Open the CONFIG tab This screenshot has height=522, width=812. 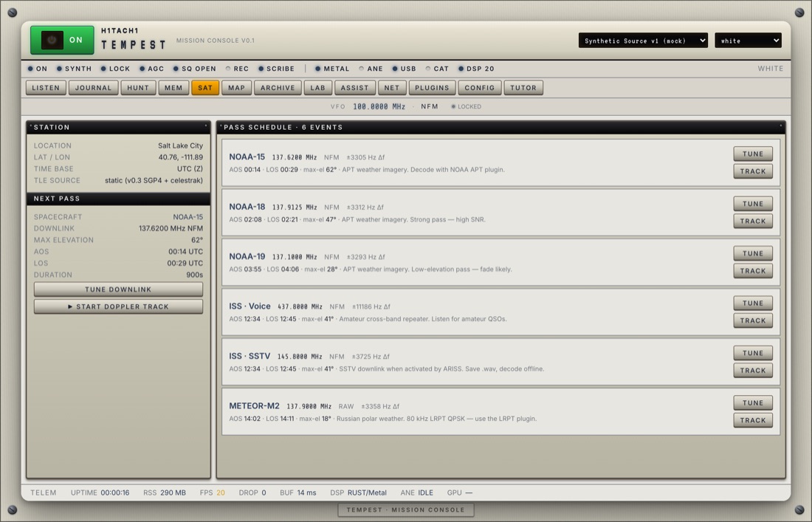pyautogui.click(x=480, y=88)
